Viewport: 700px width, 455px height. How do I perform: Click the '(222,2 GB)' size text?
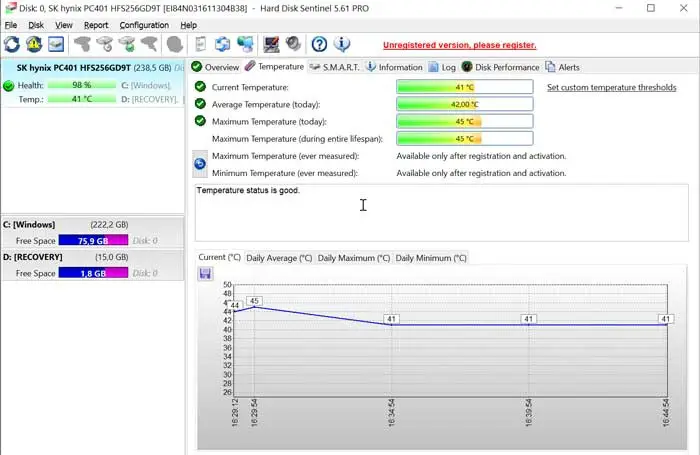coord(109,224)
